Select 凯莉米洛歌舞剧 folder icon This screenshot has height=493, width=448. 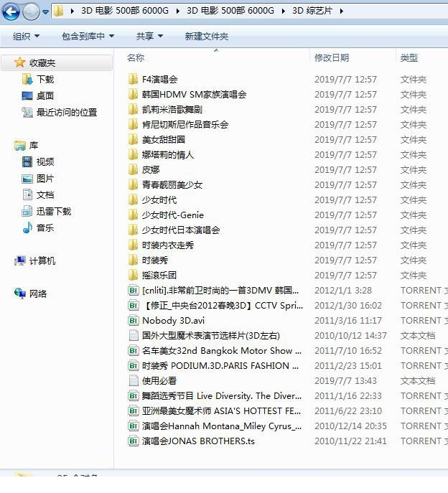(133, 109)
